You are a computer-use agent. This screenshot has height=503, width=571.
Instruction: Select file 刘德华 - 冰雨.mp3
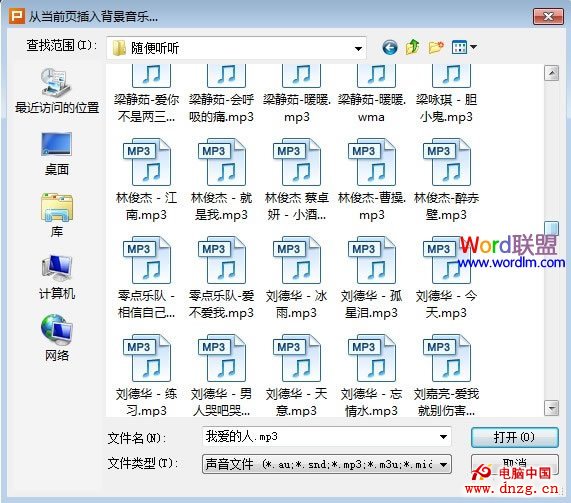[x=296, y=278]
